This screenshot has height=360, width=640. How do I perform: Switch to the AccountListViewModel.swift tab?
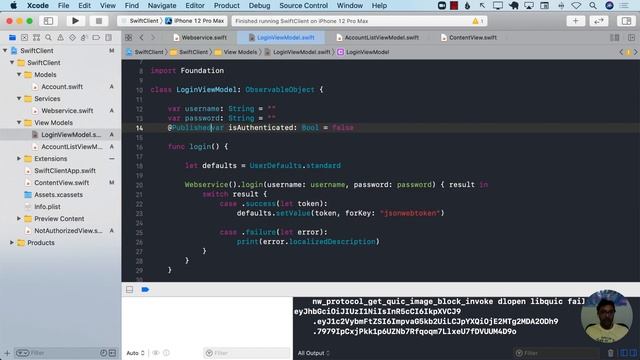click(378, 38)
